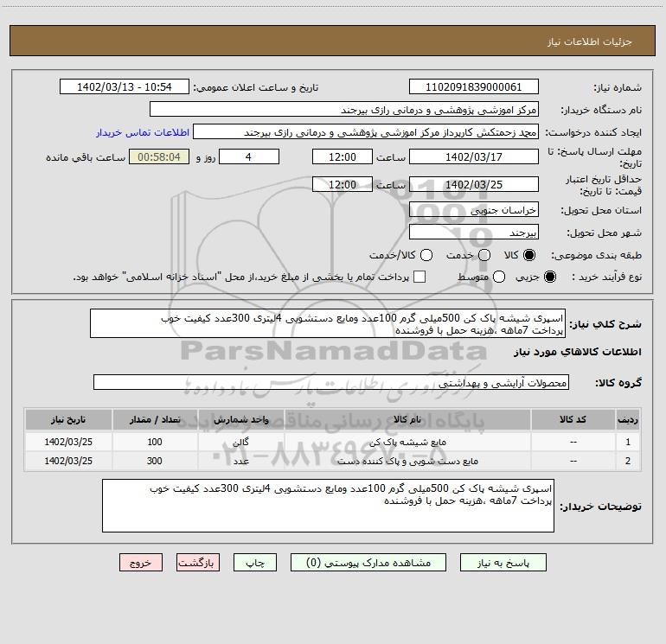Open مشاهده مدارک پیوستی (0) button
The width and height of the screenshot is (666, 644).
click(x=368, y=563)
